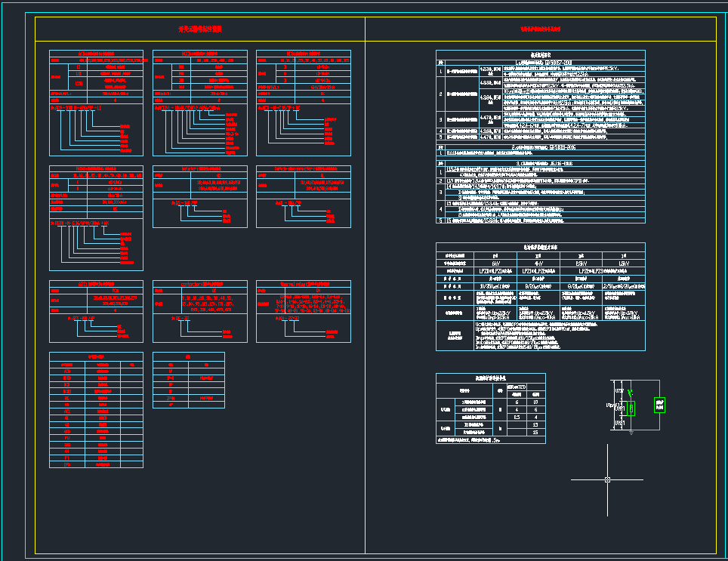Select the green surge protector symbol in circuit
Screen dimensions: 728x561
point(632,408)
